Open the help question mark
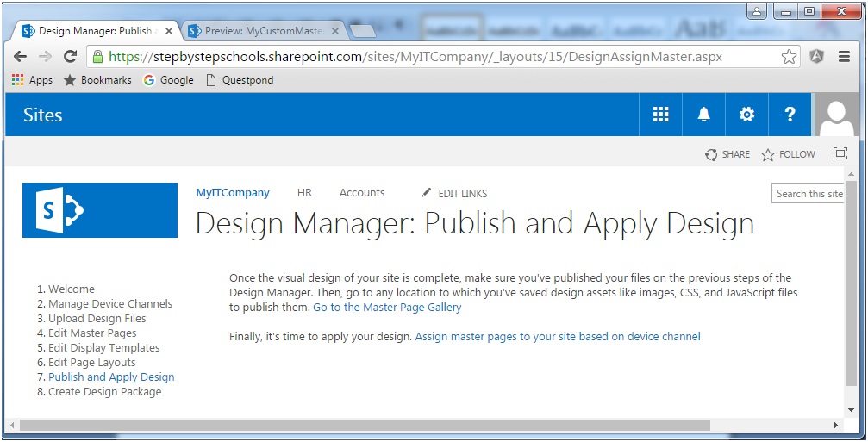The width and height of the screenshot is (868, 442). tap(790, 115)
